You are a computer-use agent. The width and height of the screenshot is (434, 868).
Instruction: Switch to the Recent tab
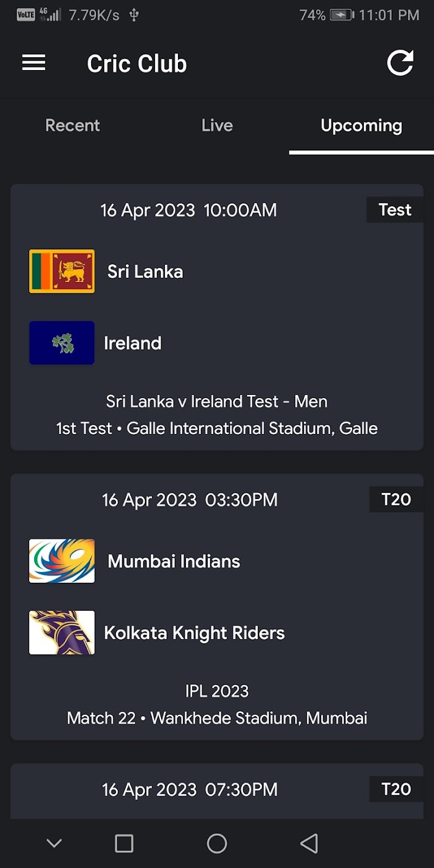(73, 125)
